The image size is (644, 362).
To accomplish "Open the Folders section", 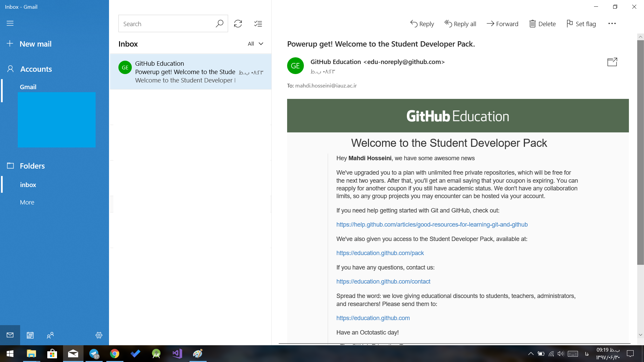I will click(x=26, y=166).
